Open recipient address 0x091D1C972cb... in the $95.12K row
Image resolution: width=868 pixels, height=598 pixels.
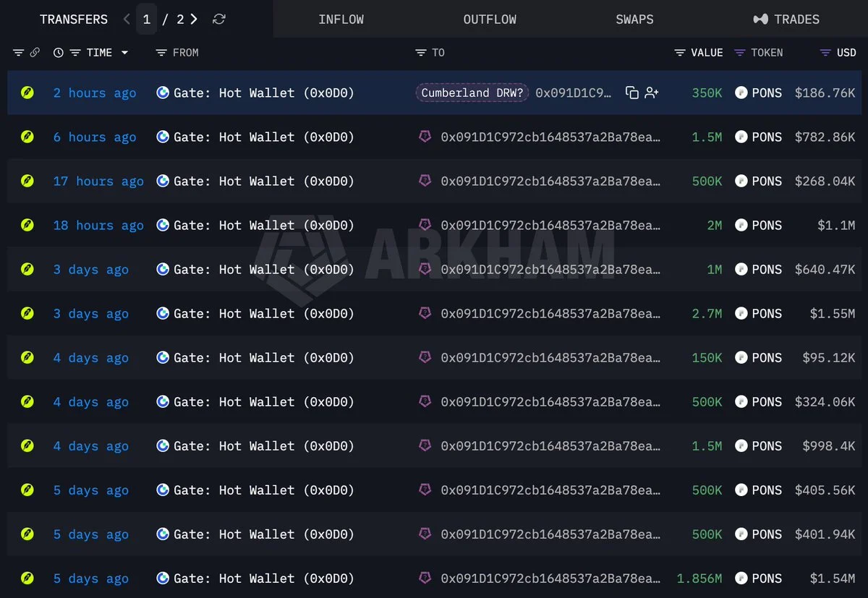point(550,357)
